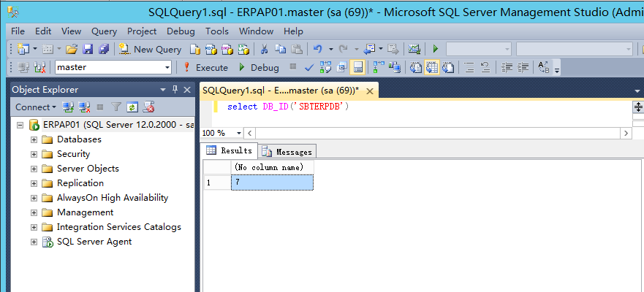Click Specify Values for Template Parameters icon
The width and height of the screenshot is (644, 292).
(543, 67)
